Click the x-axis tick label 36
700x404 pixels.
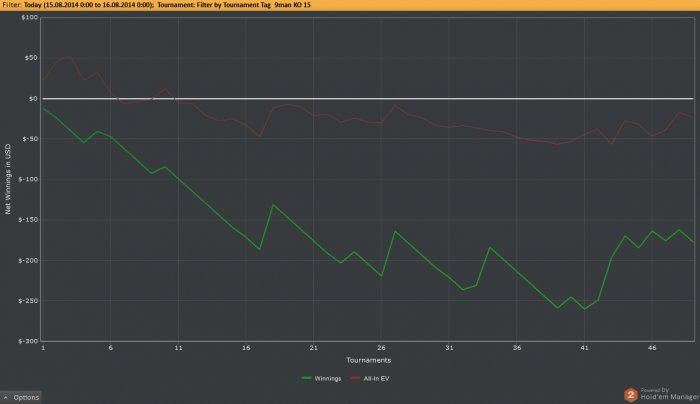pos(517,347)
